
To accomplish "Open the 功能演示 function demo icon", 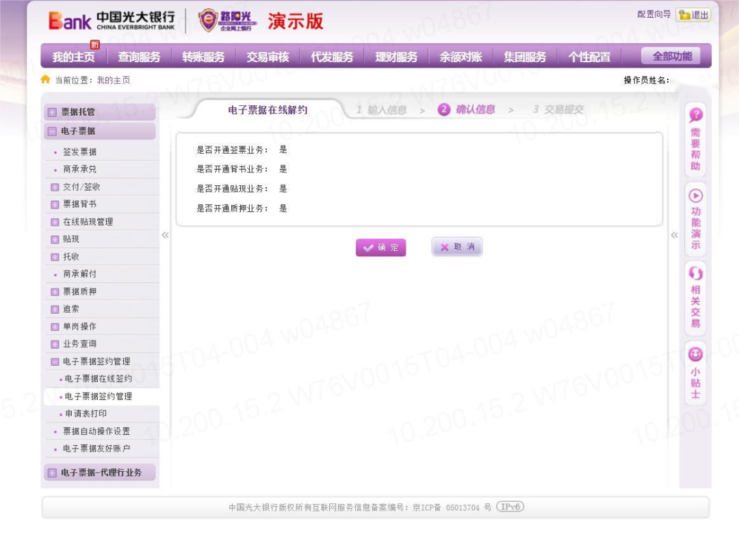I will pyautogui.click(x=695, y=196).
